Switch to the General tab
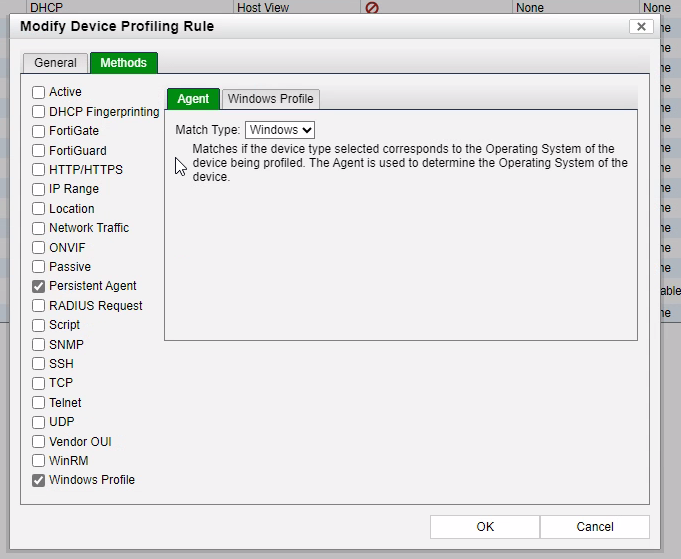The image size is (681, 559). click(55, 63)
